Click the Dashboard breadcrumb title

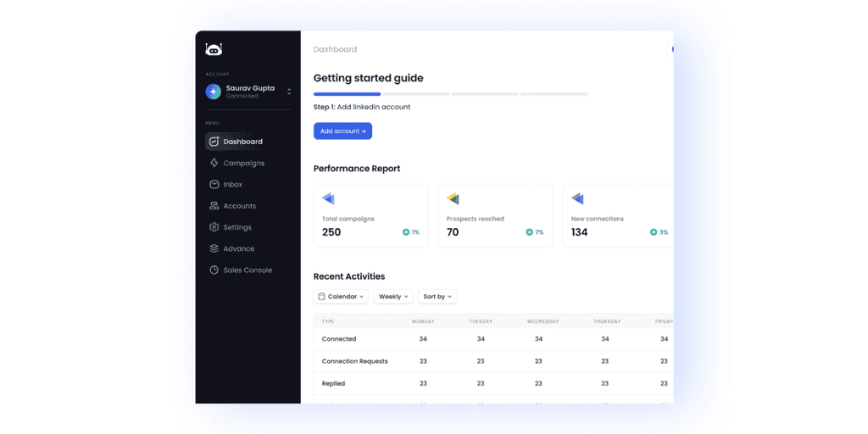coord(335,49)
